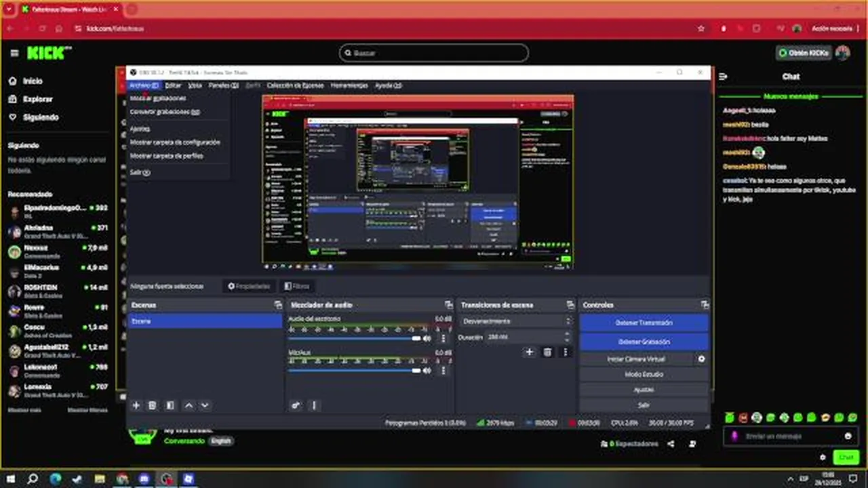Image resolution: width=868 pixels, height=488 pixels.
Task: Mute Mic/Aux speaker icon
Action: pyautogui.click(x=427, y=370)
